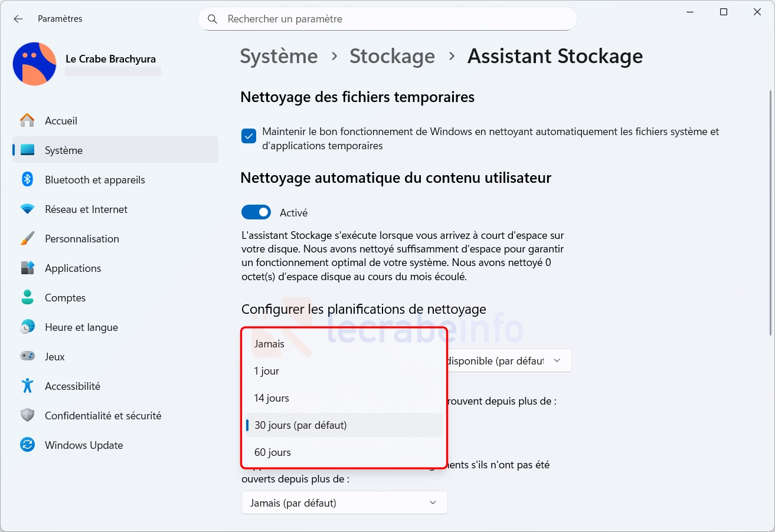Uncheck the temporary files cleanup checkbox
The height and width of the screenshot is (532, 775).
point(248,136)
